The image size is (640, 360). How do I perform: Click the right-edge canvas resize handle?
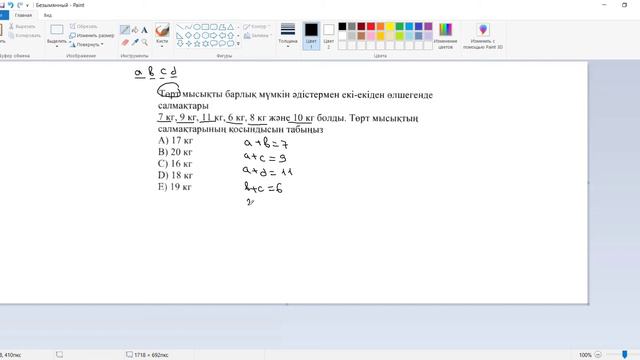588,182
